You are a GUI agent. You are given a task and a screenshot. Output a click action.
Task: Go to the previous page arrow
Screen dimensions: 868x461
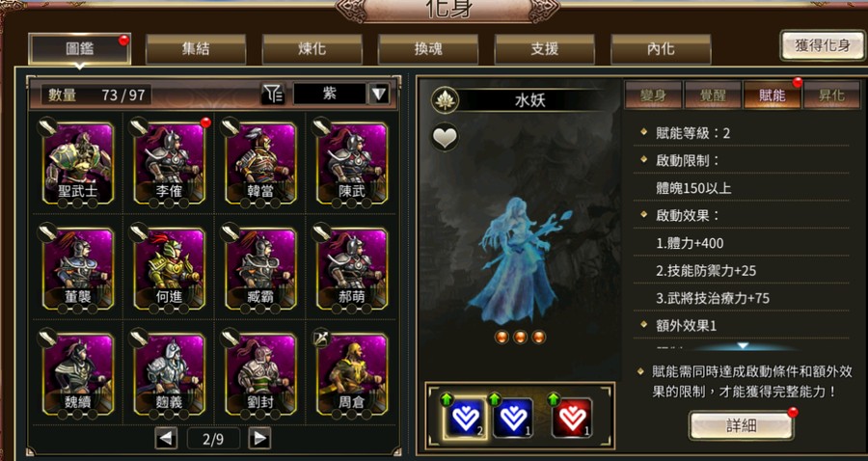point(167,439)
